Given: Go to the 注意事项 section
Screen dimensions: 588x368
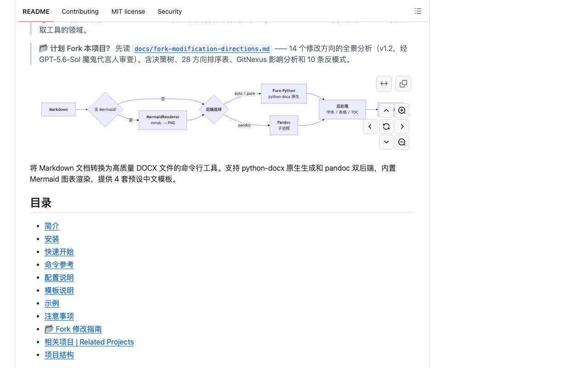Looking at the screenshot, I should [x=59, y=316].
